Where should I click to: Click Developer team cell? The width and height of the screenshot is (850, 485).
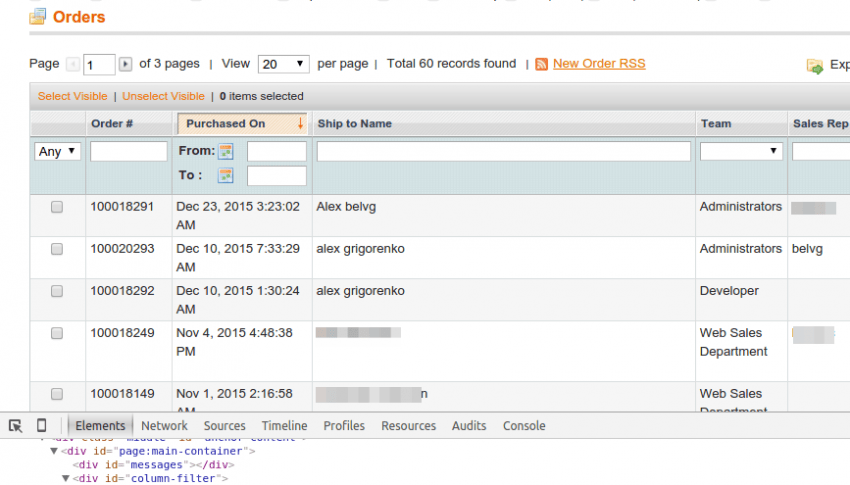(x=729, y=291)
